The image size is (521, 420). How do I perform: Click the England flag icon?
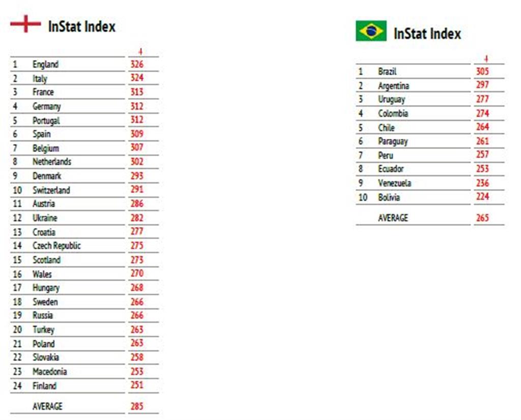pyautogui.click(x=25, y=23)
